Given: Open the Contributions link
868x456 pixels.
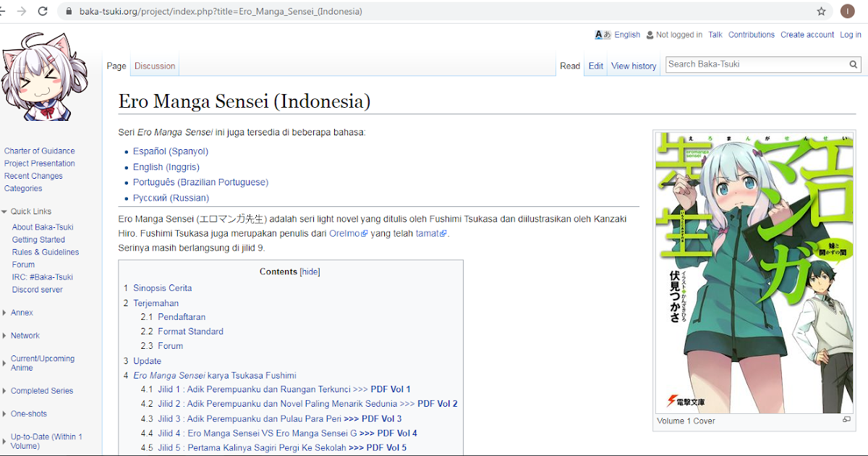Looking at the screenshot, I should pos(752,35).
